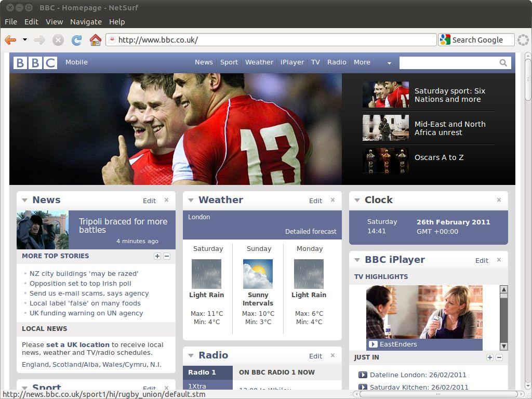Screen dimensions: 532x399
Task: Open the View menu
Action: pyautogui.click(x=54, y=22)
